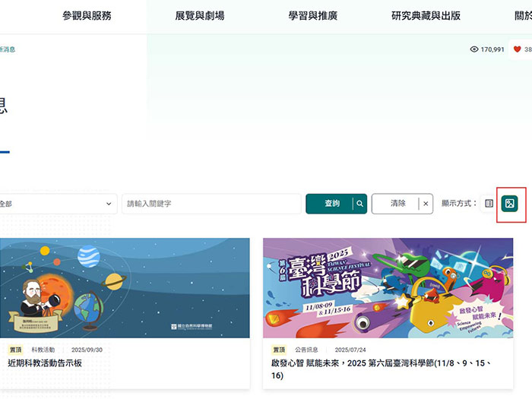Switch to list display mode

click(489, 204)
